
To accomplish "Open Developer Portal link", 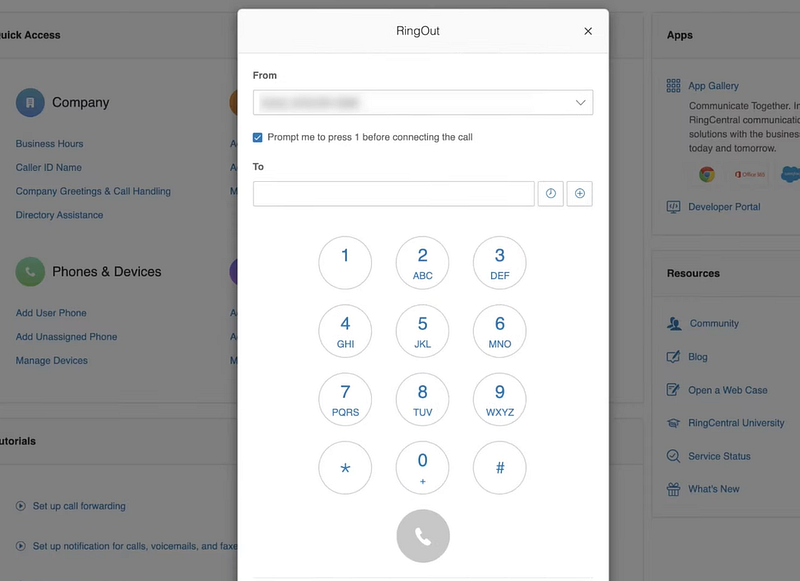I will click(x=724, y=207).
